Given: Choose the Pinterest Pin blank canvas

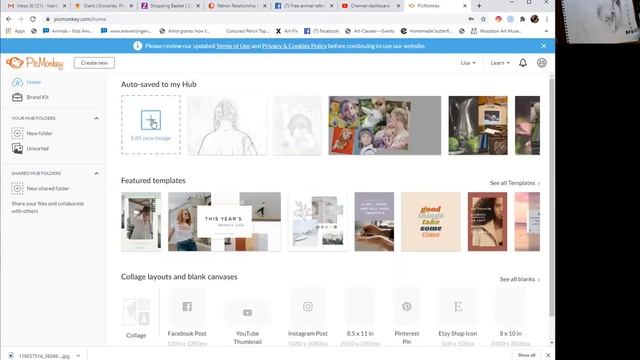Looking at the screenshot, I should [x=407, y=307].
